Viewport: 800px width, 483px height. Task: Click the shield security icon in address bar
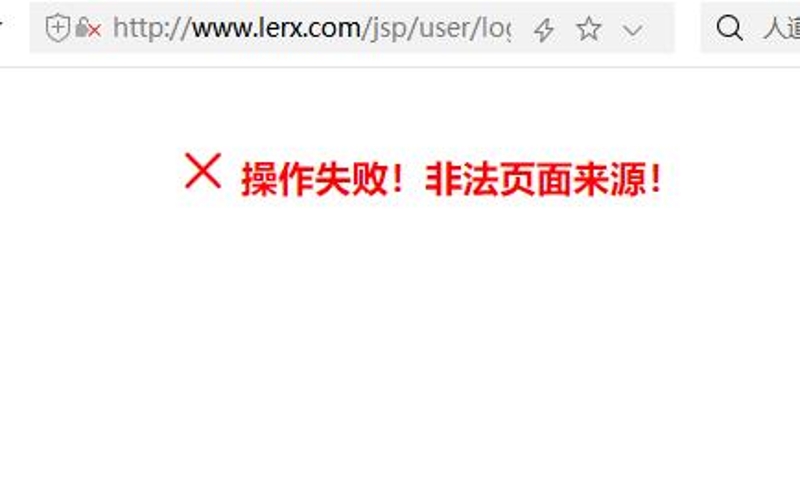click(x=58, y=28)
